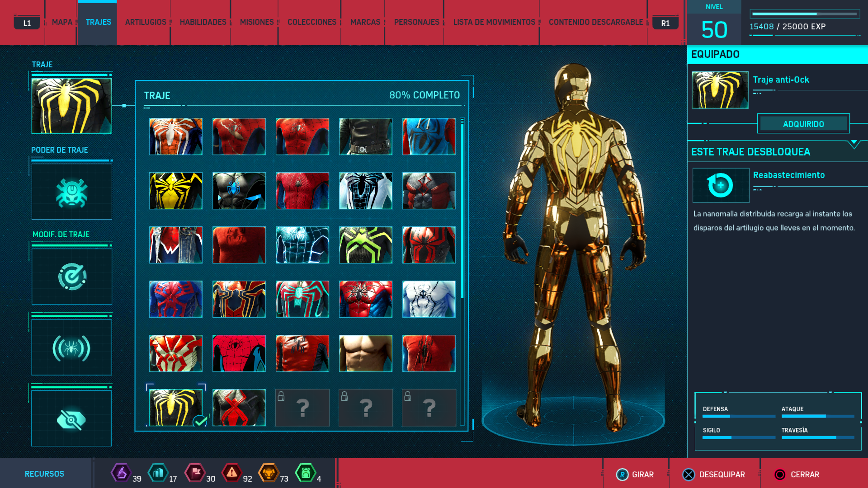
Task: Open the Habilidades tab
Action: click(x=203, y=22)
